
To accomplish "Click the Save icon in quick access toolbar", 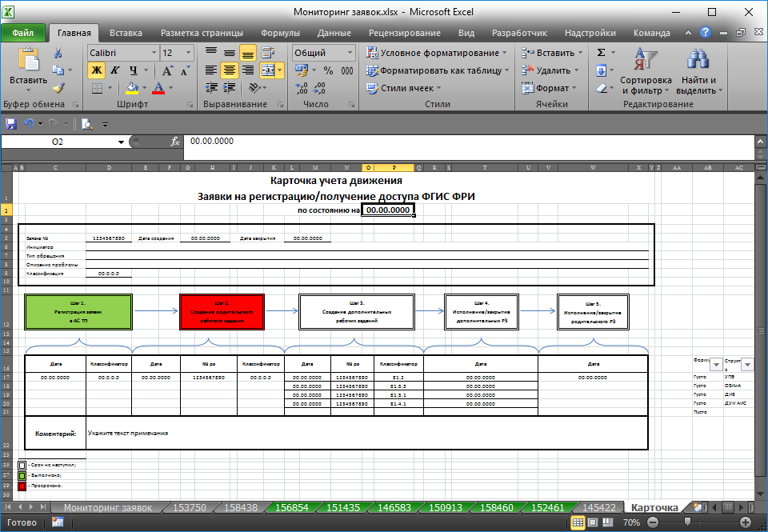I will (11, 124).
